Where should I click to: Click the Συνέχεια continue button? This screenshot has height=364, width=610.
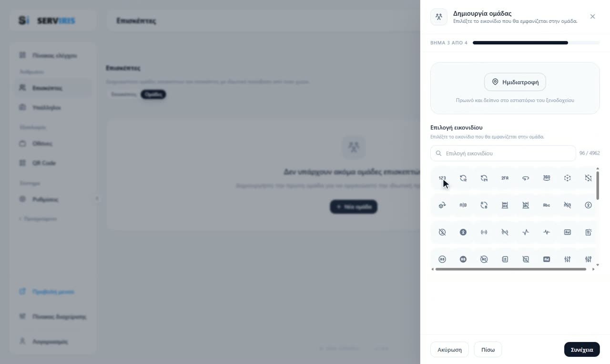pyautogui.click(x=582, y=350)
